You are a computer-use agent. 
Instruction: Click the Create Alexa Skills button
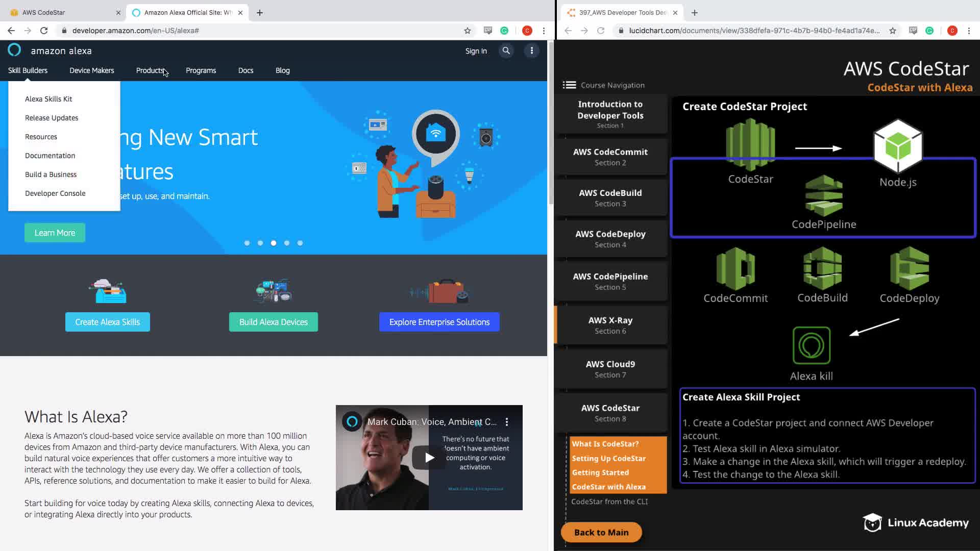(108, 322)
